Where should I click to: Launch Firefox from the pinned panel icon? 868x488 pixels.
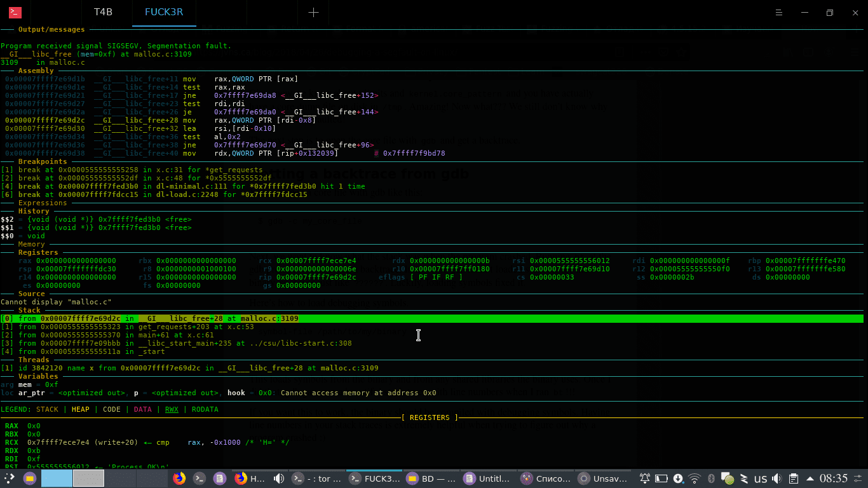click(179, 478)
